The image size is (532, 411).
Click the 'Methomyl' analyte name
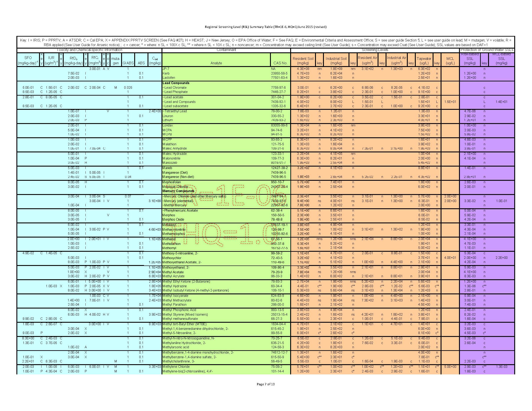(169, 248)
